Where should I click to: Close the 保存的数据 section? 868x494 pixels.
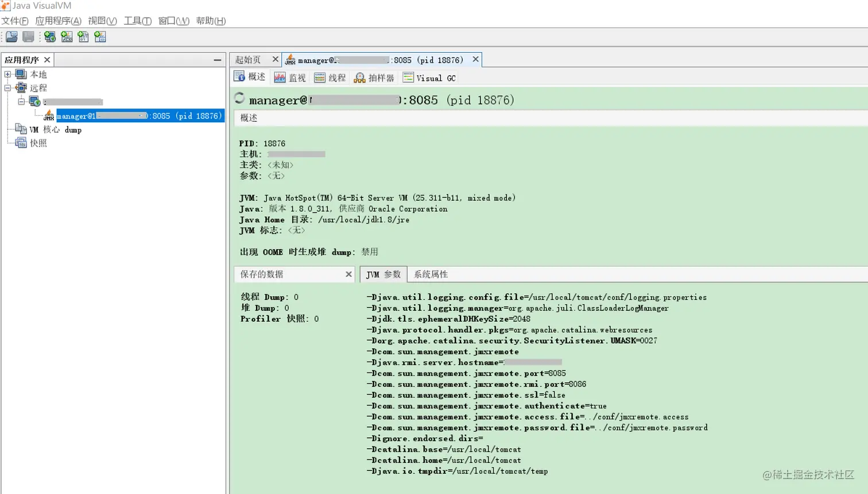click(348, 274)
